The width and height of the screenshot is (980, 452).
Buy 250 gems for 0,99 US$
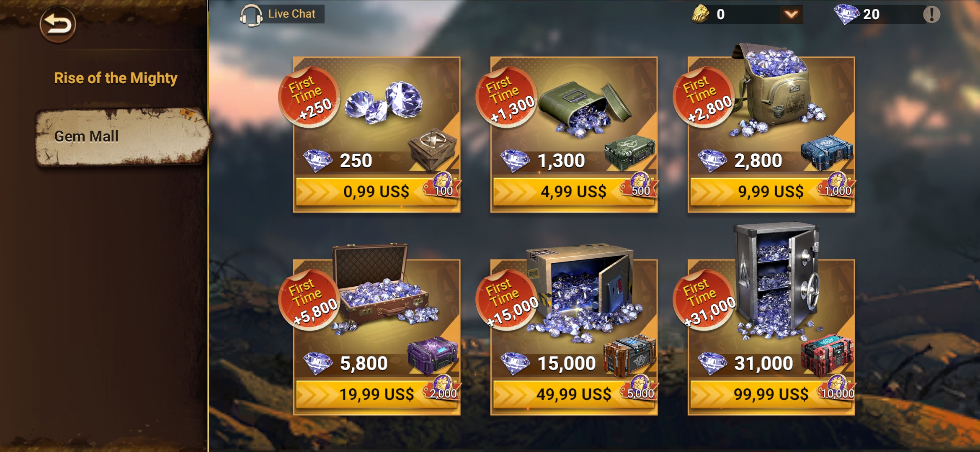[x=376, y=192]
